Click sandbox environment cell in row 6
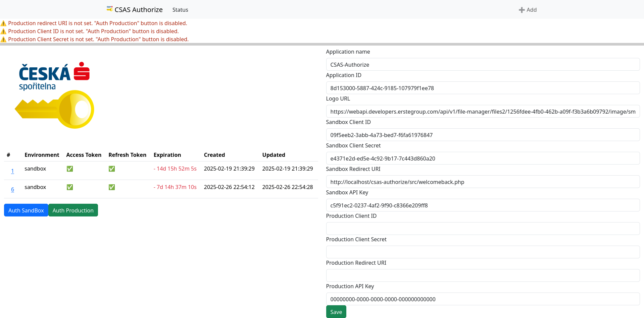 coord(35,187)
